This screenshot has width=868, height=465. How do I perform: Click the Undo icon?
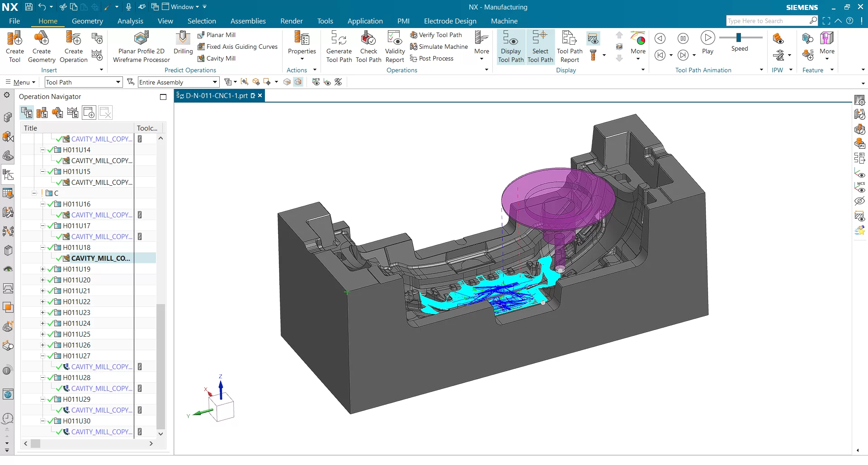42,7
